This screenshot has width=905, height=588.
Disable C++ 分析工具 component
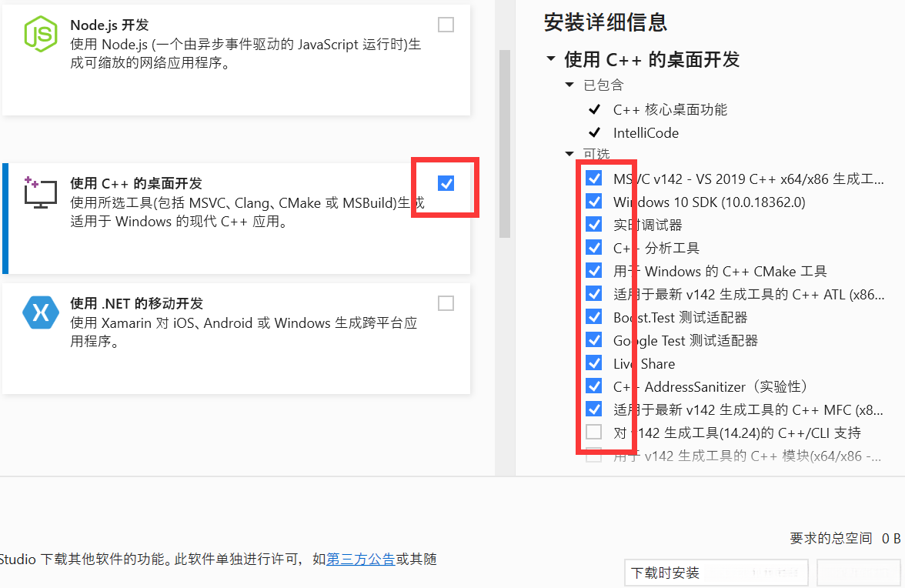[x=593, y=247]
